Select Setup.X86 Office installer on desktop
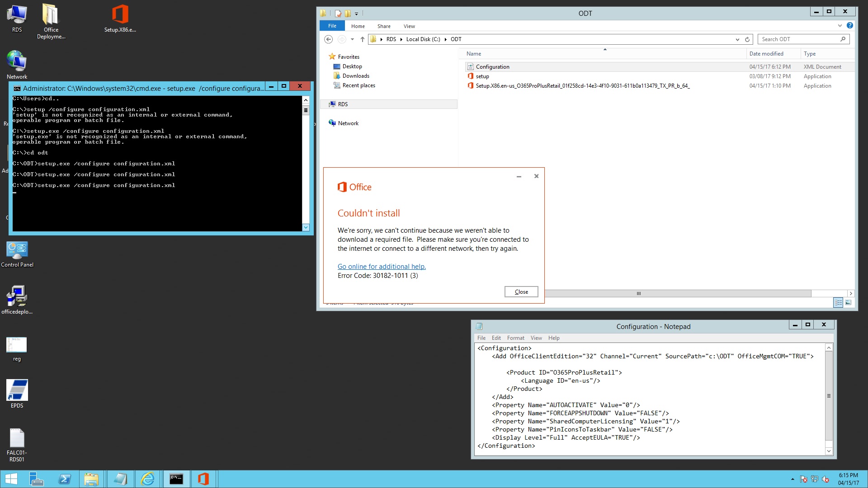The image size is (868, 488). point(120,18)
